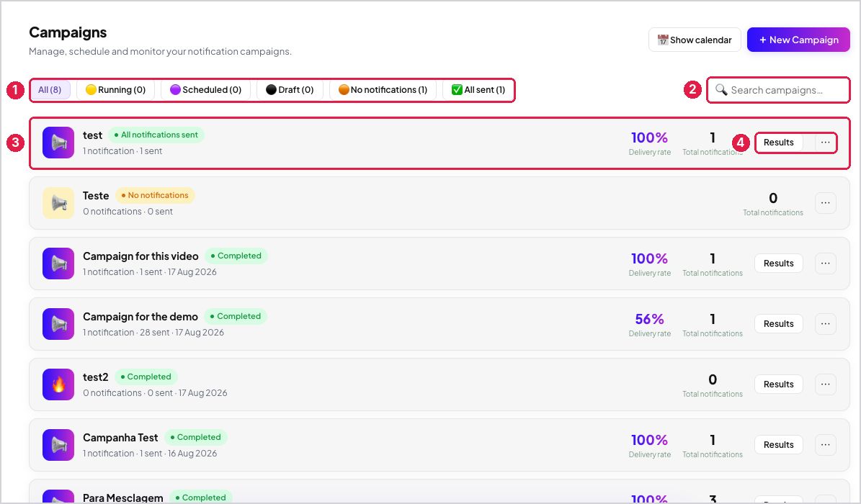This screenshot has width=861, height=504.
Task: Click the Teste campaign yellow megaphone icon
Action: 58,203
